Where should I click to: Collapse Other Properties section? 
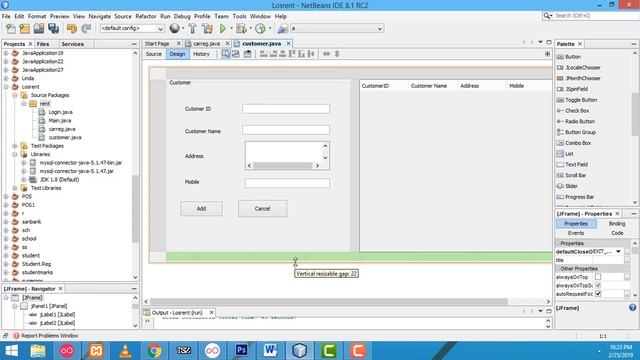pyautogui.click(x=558, y=269)
